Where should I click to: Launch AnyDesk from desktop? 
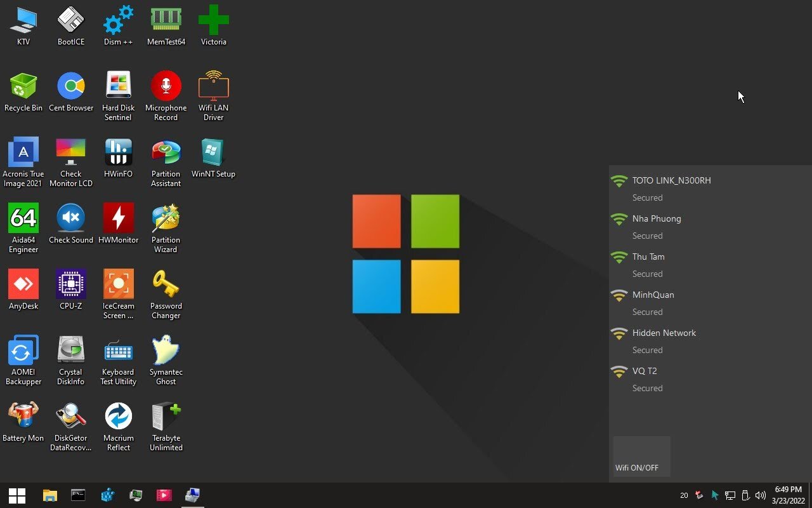[23, 290]
